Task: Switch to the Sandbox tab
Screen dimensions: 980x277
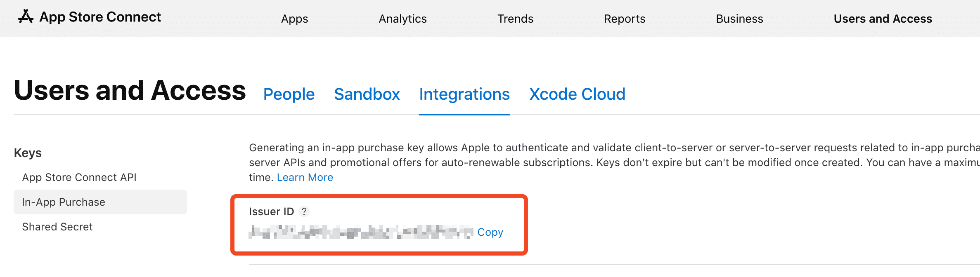Action: (367, 94)
